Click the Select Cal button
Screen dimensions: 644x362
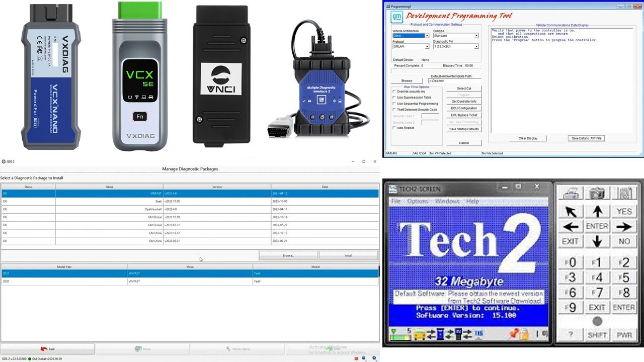coord(464,88)
